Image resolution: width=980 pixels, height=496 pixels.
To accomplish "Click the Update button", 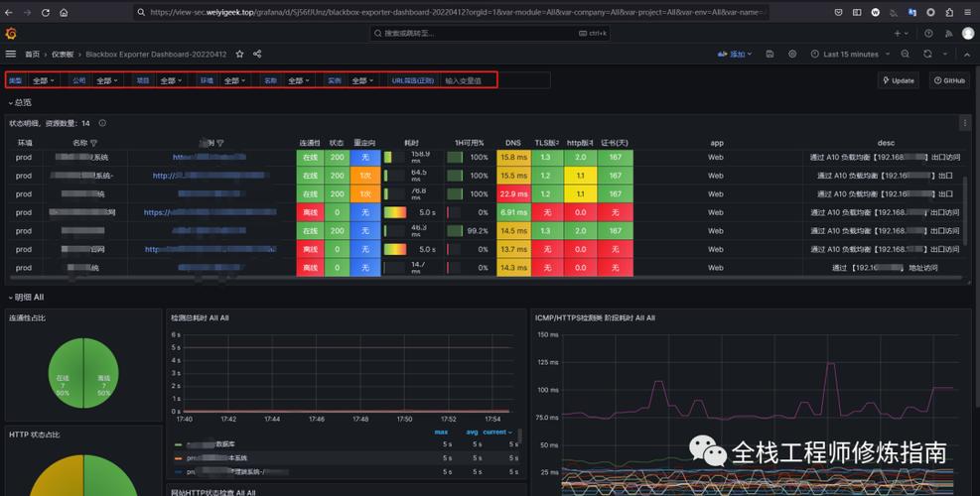I will pos(899,80).
